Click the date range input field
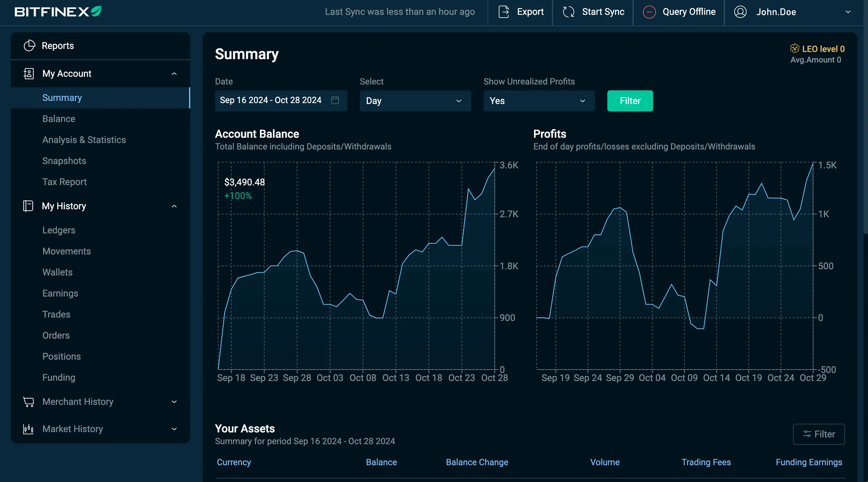This screenshot has width=868, height=482. 271,101
